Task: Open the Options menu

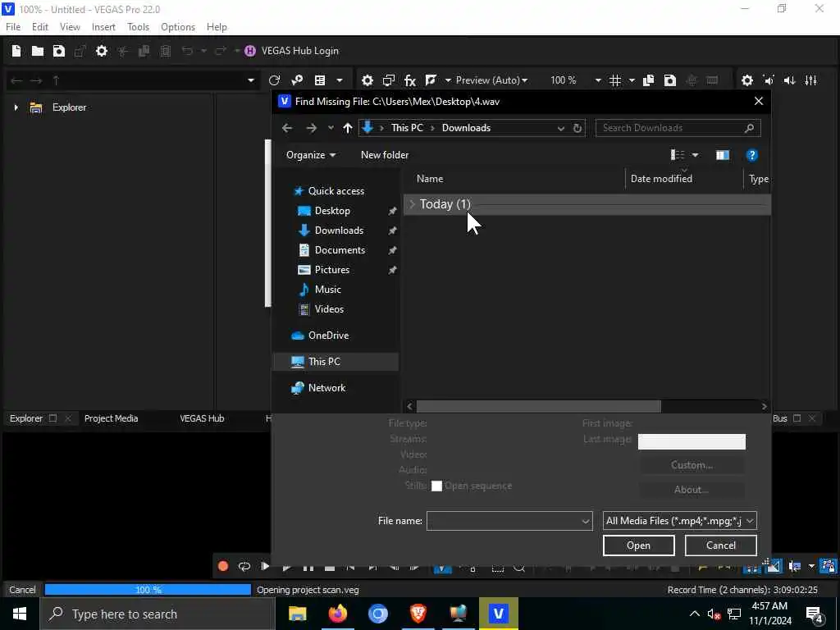Action: [x=178, y=27]
